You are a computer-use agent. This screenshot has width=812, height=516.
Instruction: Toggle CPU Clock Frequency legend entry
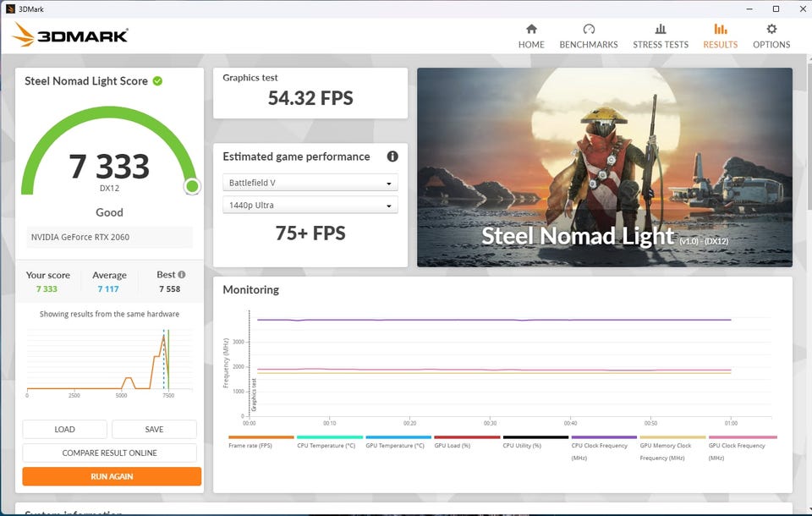604,448
